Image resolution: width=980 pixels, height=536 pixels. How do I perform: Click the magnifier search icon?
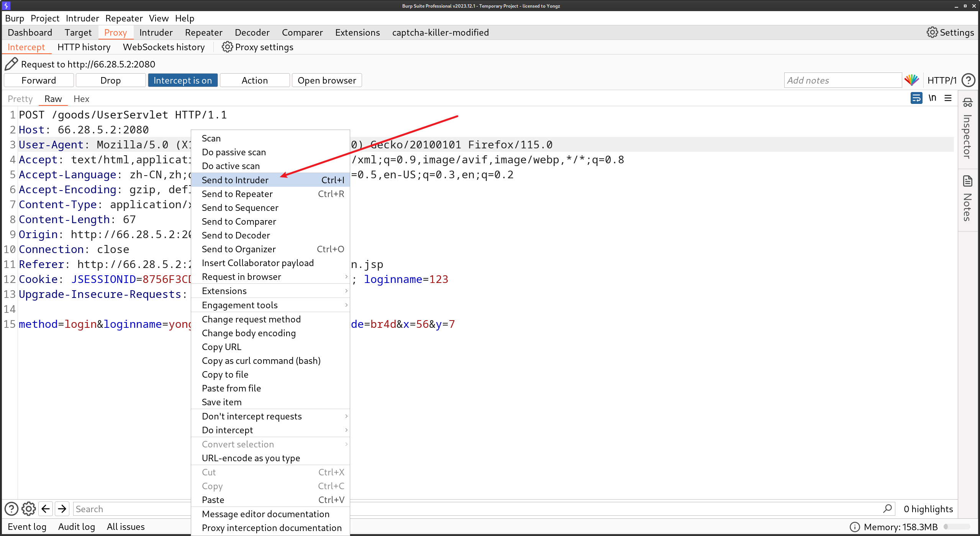tap(887, 509)
